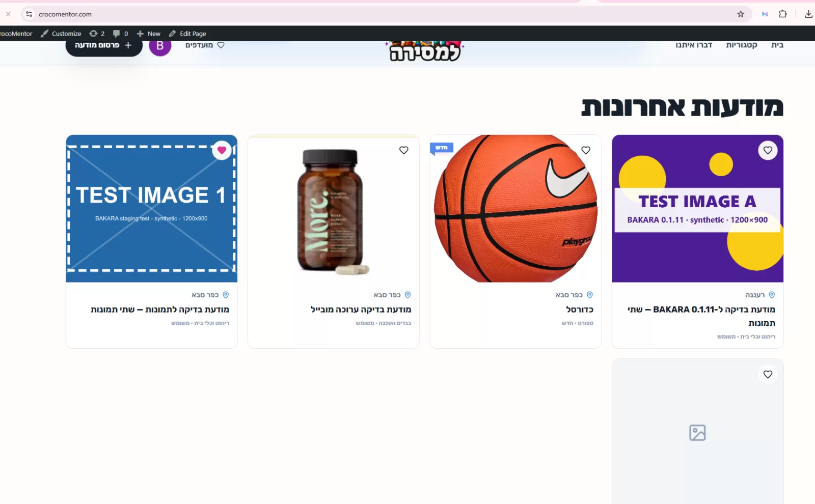
Task: Stop loading the page with X button
Action: click(x=8, y=14)
